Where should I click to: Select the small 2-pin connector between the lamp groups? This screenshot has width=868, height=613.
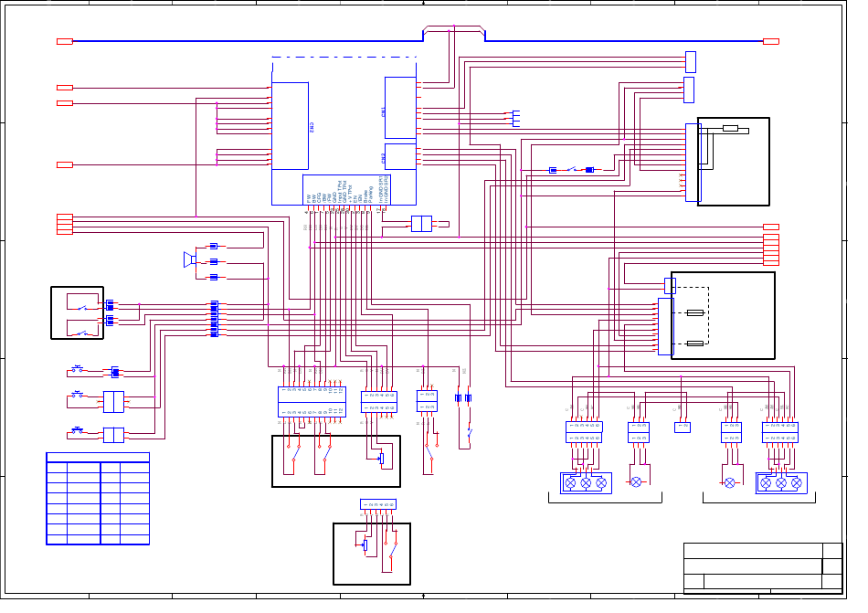pyautogui.click(x=683, y=428)
